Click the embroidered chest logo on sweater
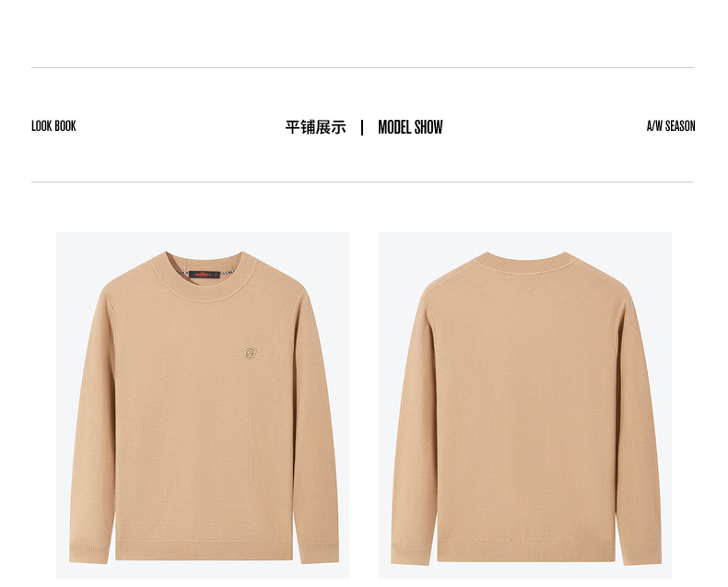 tap(250, 353)
